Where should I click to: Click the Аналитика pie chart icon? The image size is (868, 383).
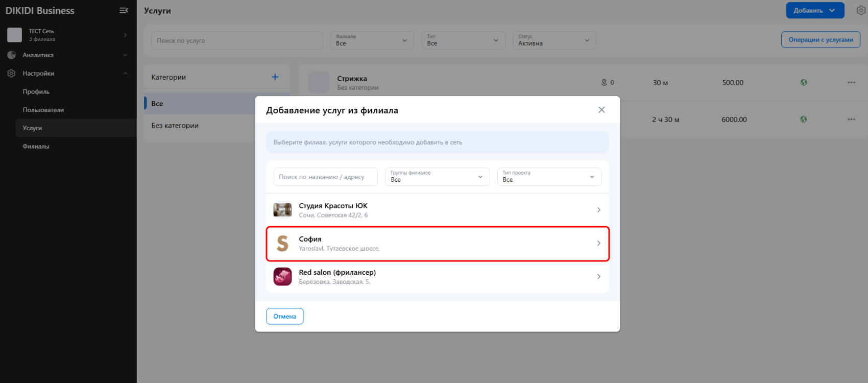tap(11, 55)
